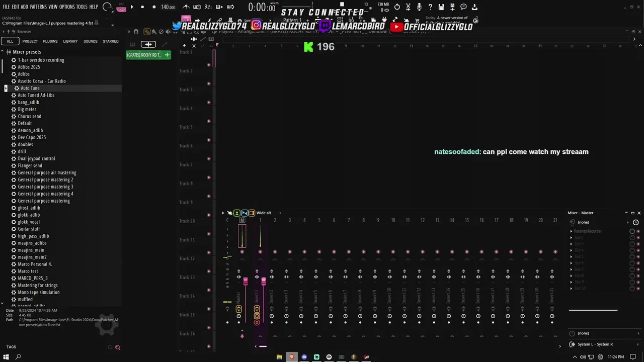
Task: Click the save project disk icon
Action: (x=441, y=7)
